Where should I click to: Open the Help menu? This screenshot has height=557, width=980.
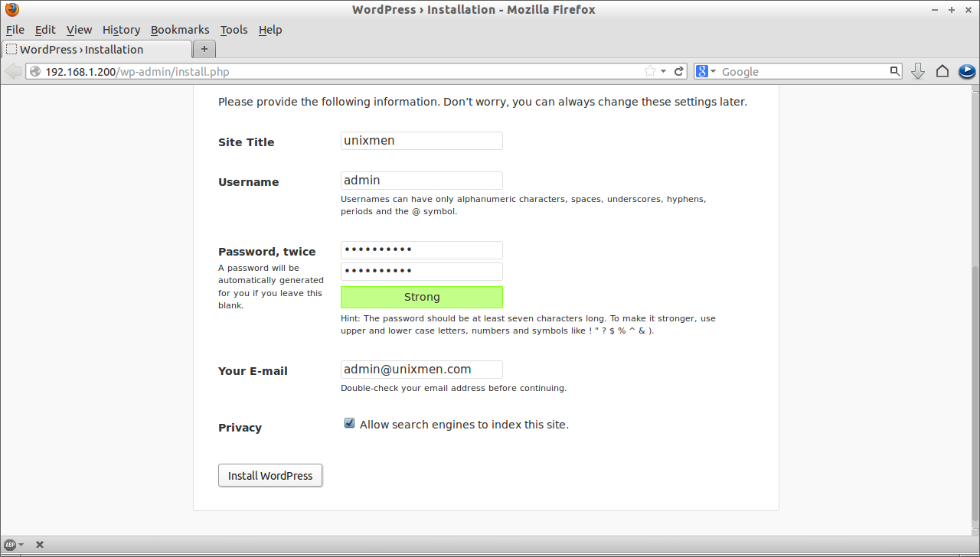270,30
